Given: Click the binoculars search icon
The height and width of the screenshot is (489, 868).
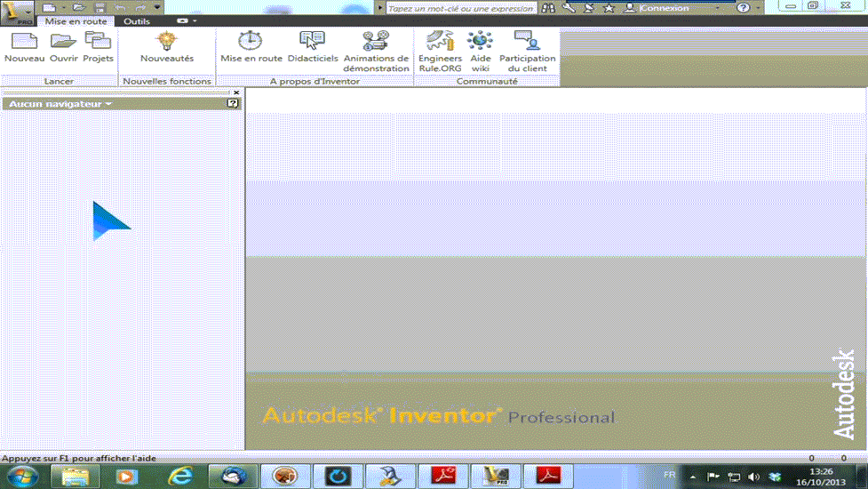Looking at the screenshot, I should click(x=548, y=8).
